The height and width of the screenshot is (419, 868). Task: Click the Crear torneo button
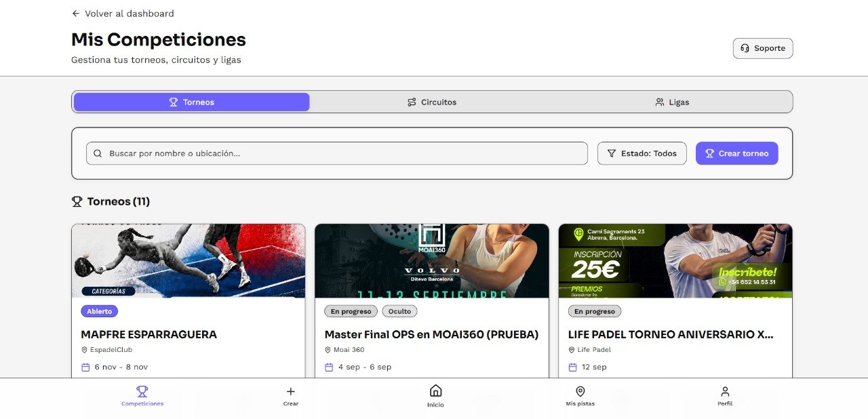coord(737,153)
